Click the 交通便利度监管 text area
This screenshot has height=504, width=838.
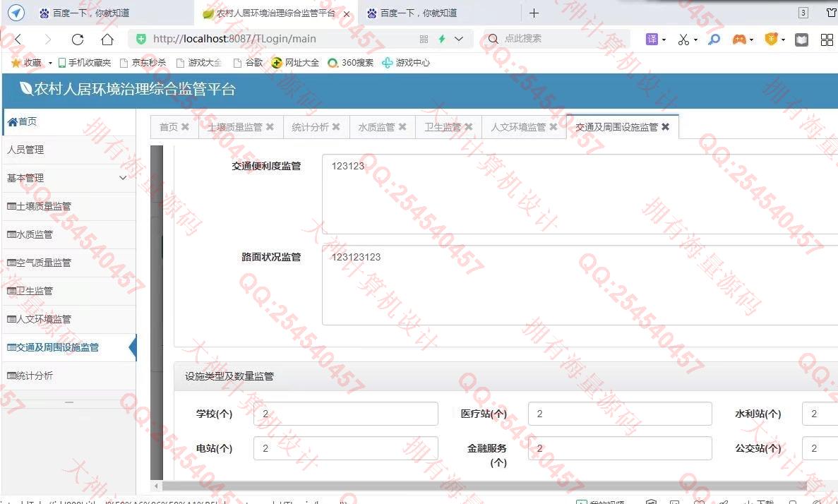tap(580, 193)
